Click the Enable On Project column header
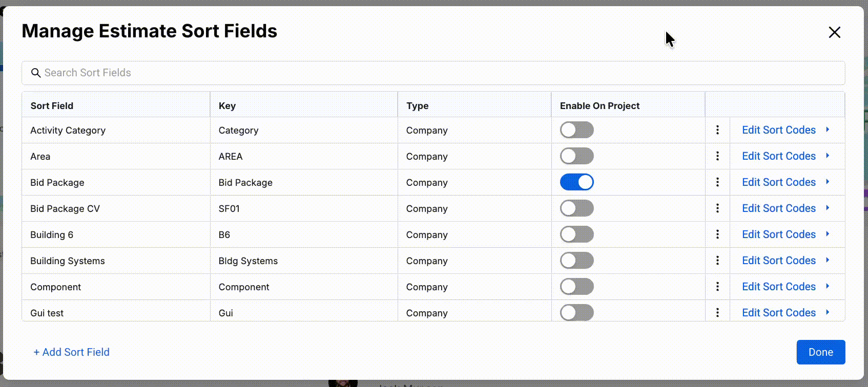 tap(600, 106)
